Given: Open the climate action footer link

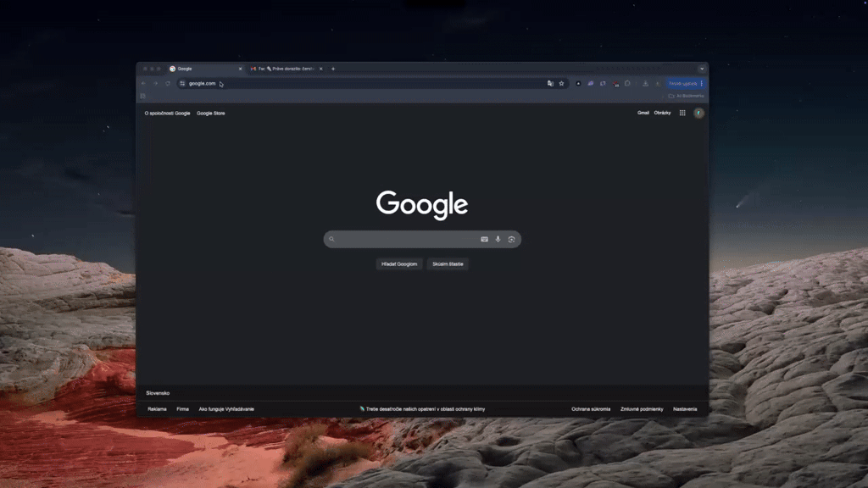Looking at the screenshot, I should click(422, 409).
